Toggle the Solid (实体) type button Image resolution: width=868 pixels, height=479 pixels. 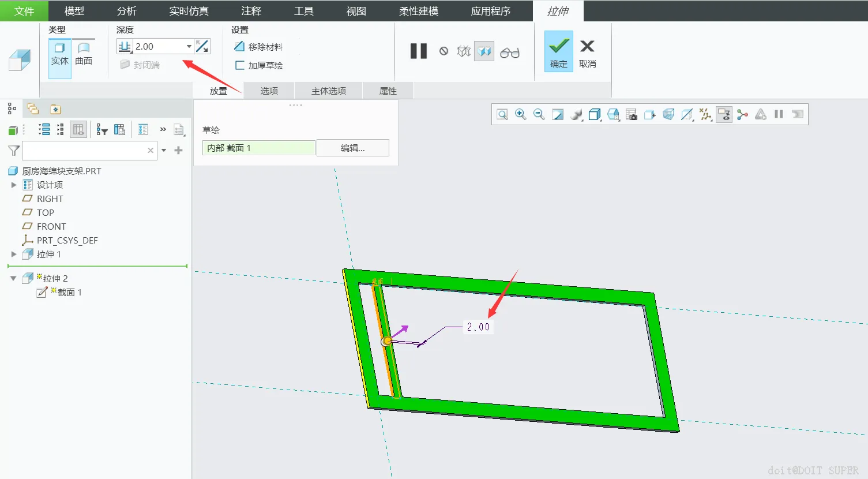click(x=60, y=54)
